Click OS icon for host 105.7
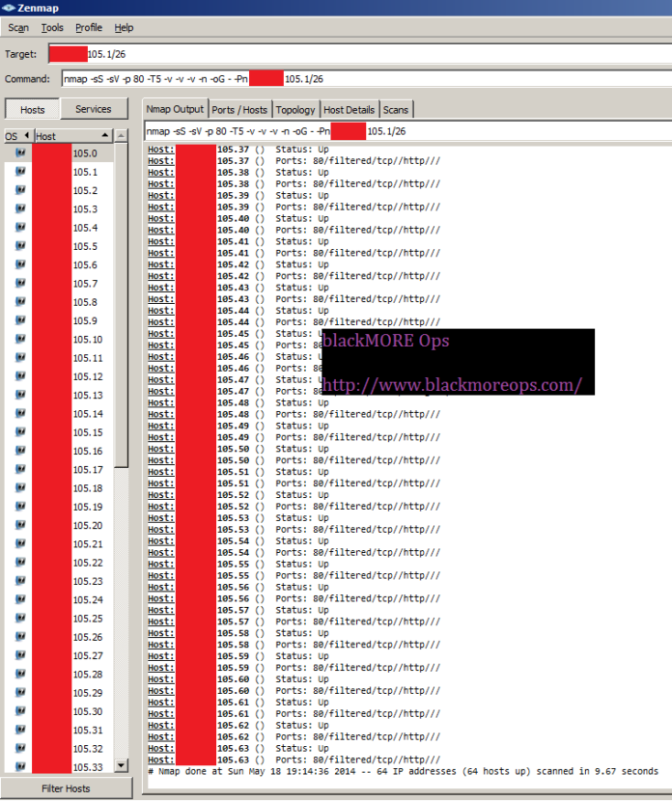Screen dimensions: 672x801 click(x=20, y=283)
